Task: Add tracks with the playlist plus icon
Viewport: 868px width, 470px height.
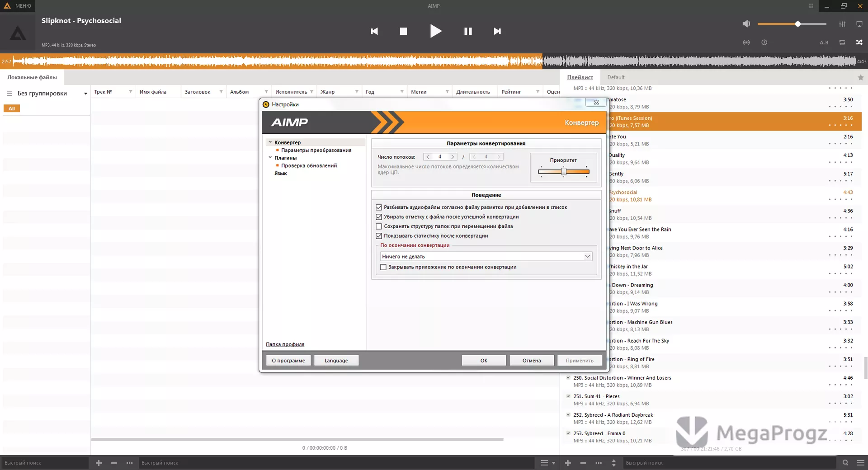Action: (568, 463)
